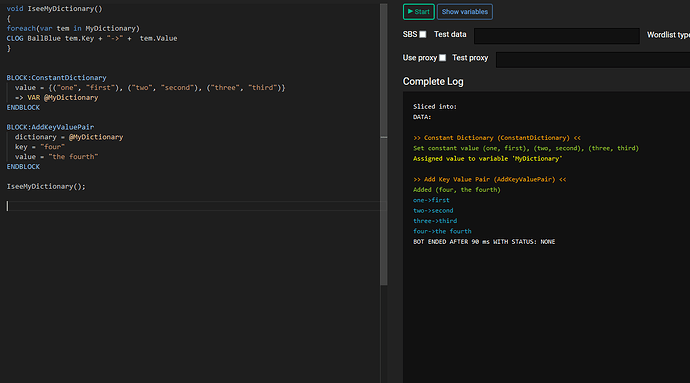This screenshot has height=383, width=690.
Task: Place cursor on BLOCK:AddKeyValuePair line
Action: point(50,127)
